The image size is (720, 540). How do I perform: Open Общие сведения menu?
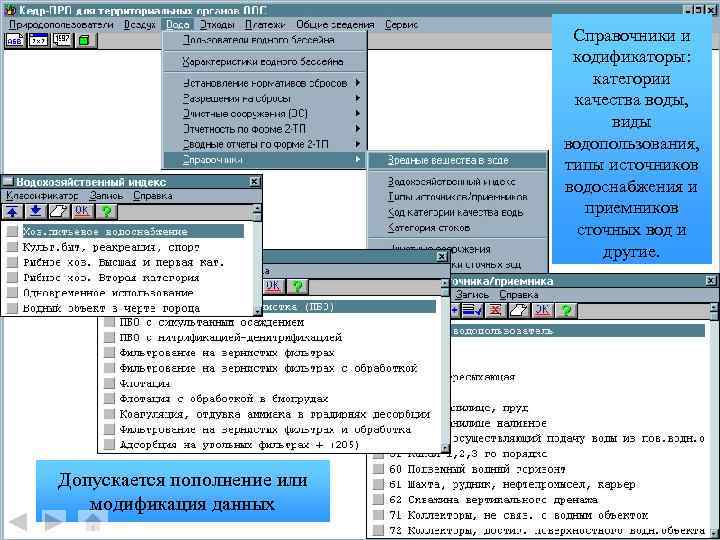click(335, 24)
